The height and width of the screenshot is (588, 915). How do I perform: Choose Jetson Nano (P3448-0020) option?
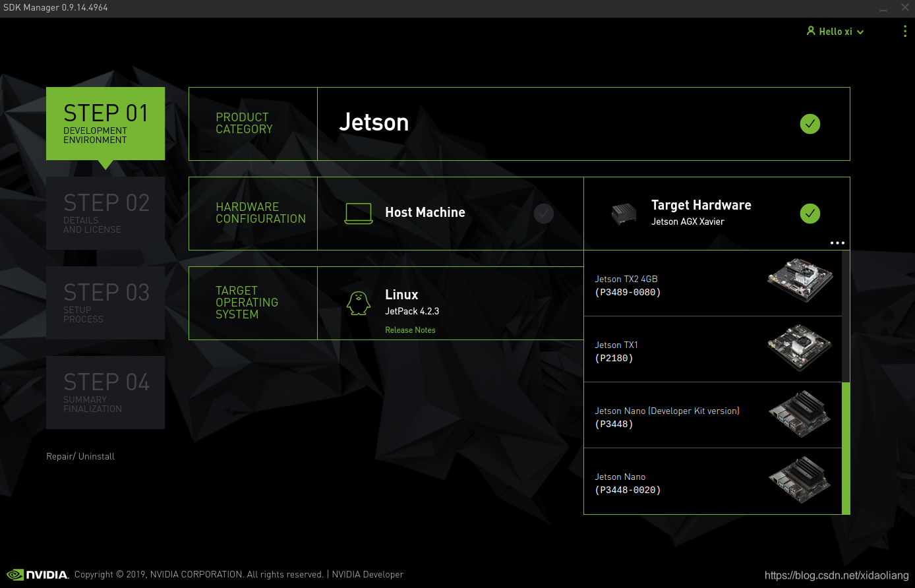tap(713, 481)
